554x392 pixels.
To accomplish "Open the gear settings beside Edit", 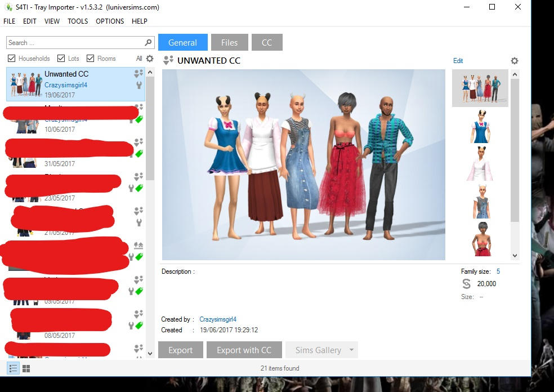I will 515,61.
